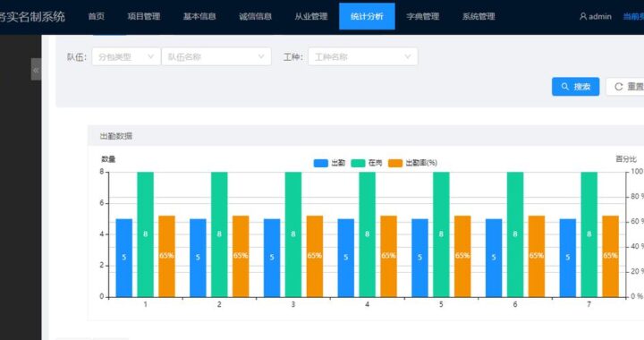The image size is (644, 340).
Task: Open 项目管理 menu
Action: click(144, 16)
